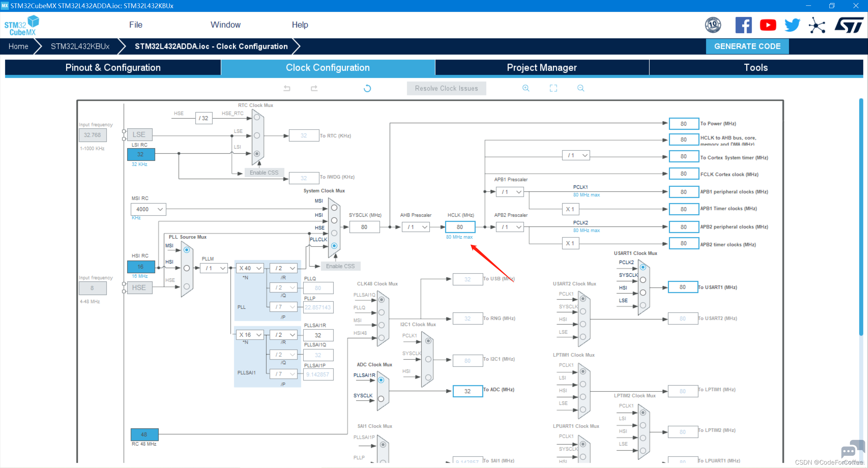Click the GENERATE CODE button
Screen dimensions: 868x468
[747, 46]
